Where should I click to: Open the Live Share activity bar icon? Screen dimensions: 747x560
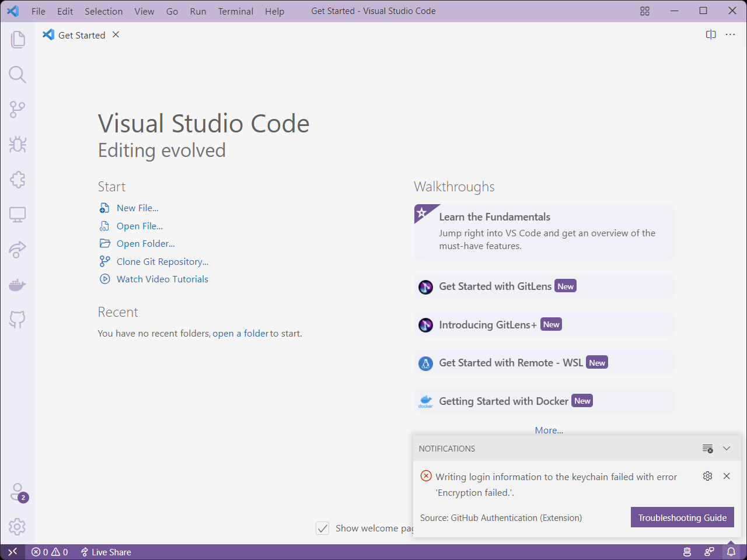[18, 250]
